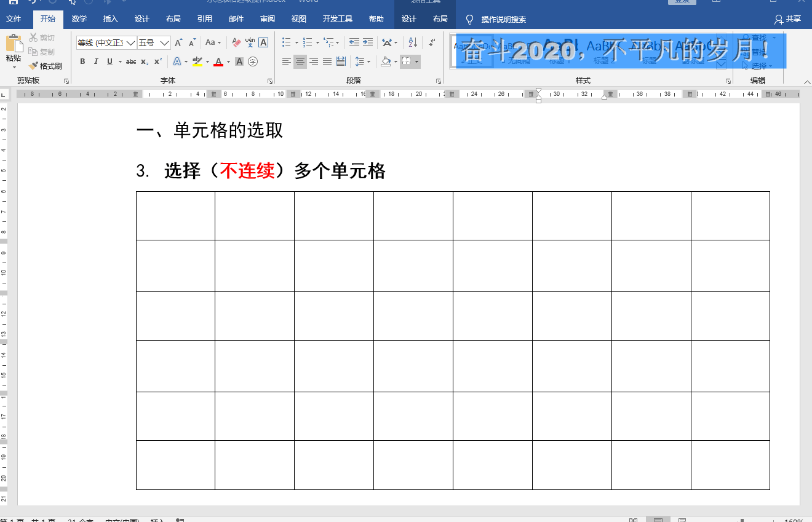Insert enclosed character circle icon

[252, 61]
